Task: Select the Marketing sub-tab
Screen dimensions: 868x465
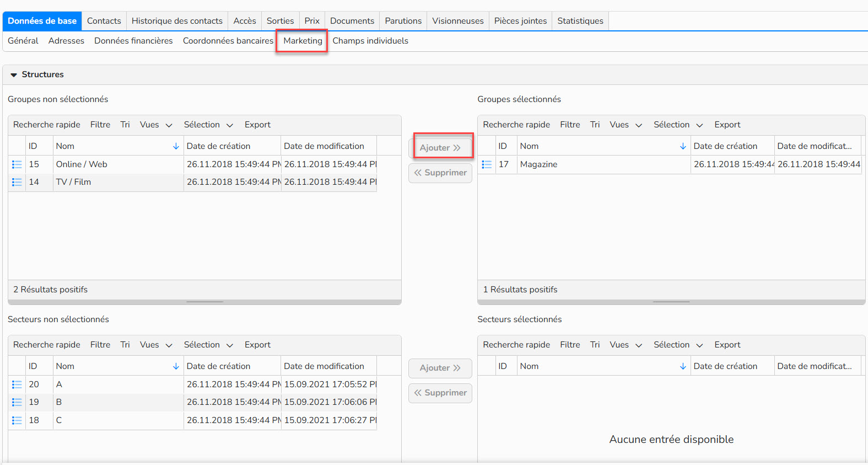Action: pyautogui.click(x=303, y=41)
